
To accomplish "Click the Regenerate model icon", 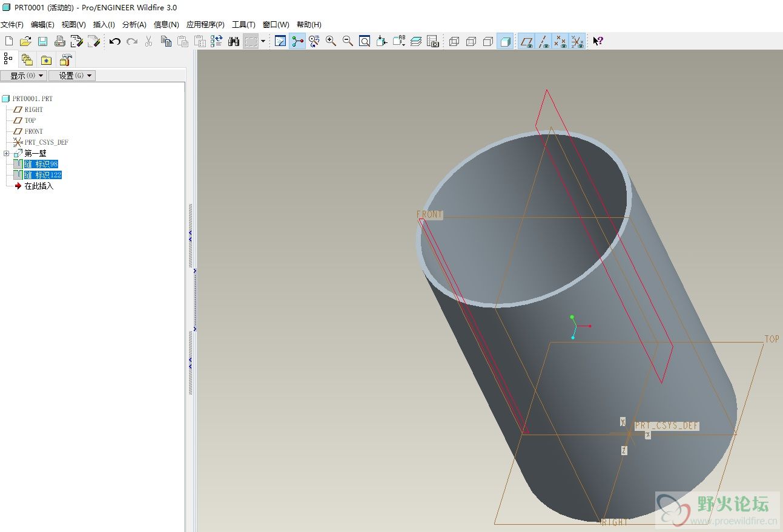I will click(x=217, y=41).
